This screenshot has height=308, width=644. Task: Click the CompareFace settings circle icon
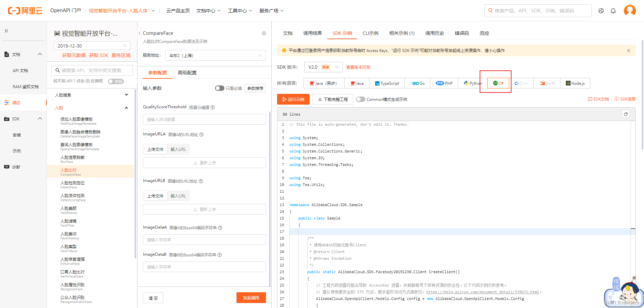264,33
